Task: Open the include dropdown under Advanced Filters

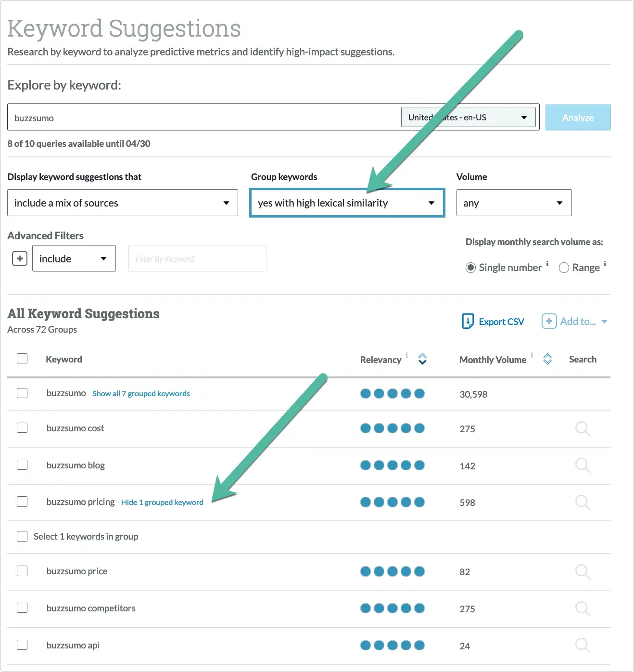Action: [74, 258]
